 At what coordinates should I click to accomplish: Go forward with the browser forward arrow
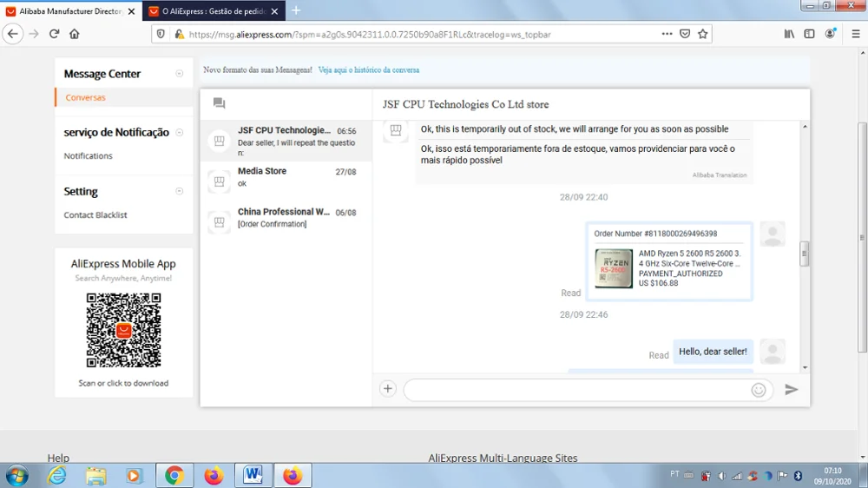point(34,34)
